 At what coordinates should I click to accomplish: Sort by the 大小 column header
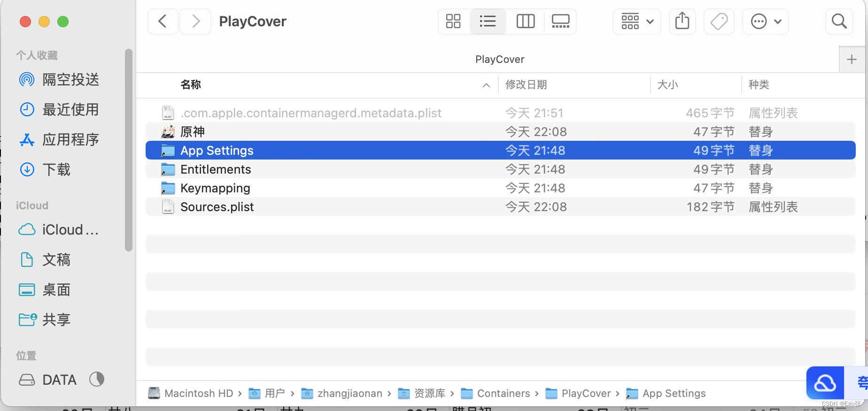point(667,85)
